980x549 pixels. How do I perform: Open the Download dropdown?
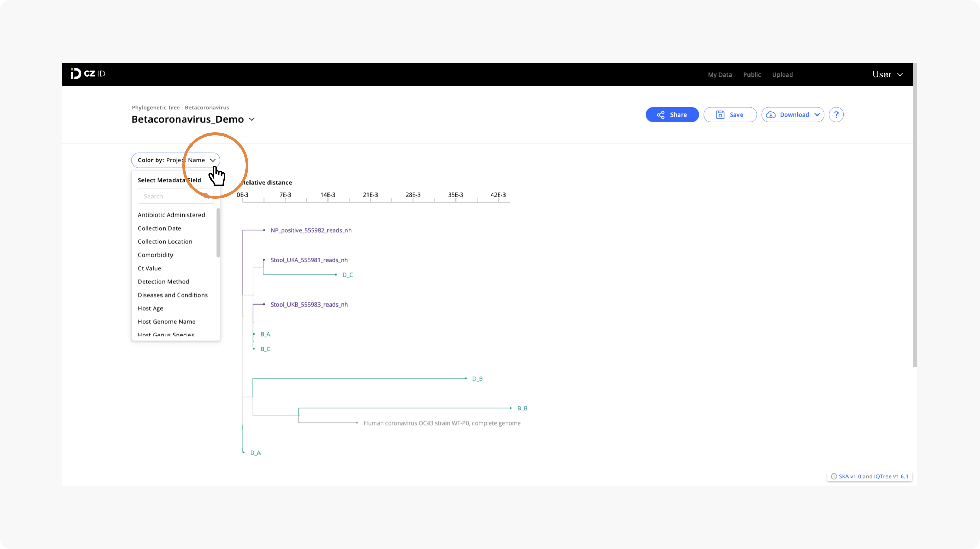pyautogui.click(x=792, y=114)
